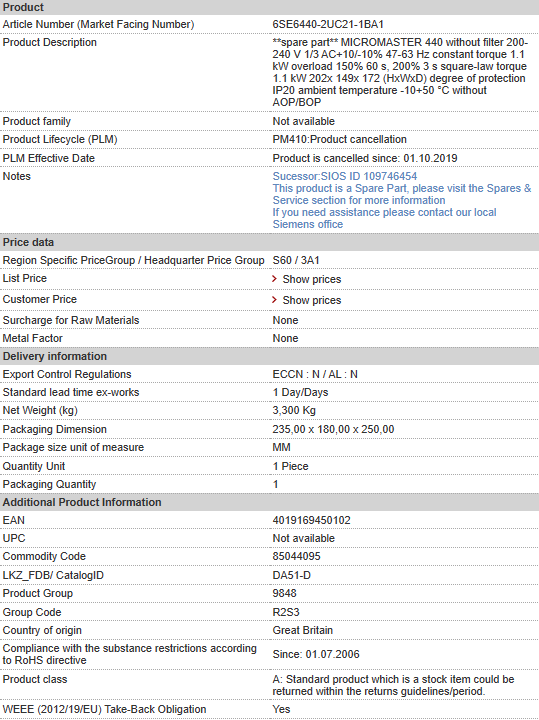Click the MICROMASTER 440 product description text
Viewport: 539px width, 720px height.
pyautogui.click(x=400, y=72)
